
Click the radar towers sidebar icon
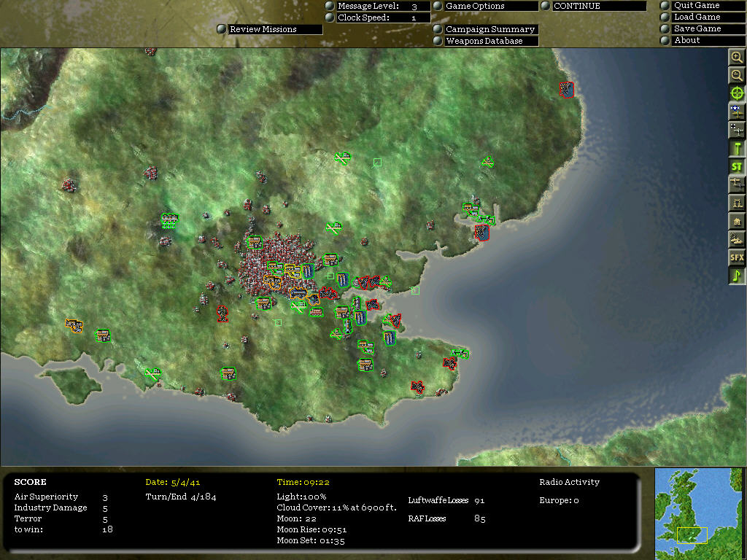(737, 203)
